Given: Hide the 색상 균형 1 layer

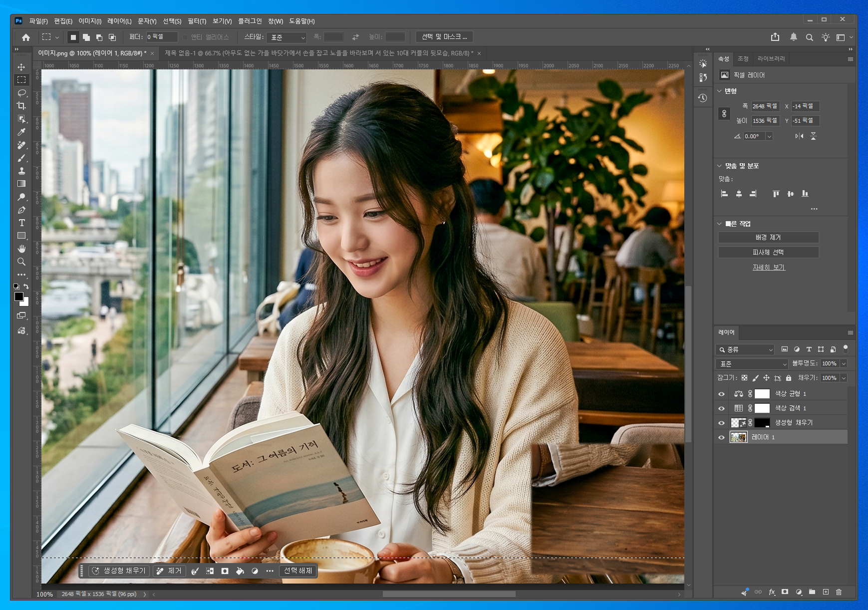Looking at the screenshot, I should (x=721, y=394).
